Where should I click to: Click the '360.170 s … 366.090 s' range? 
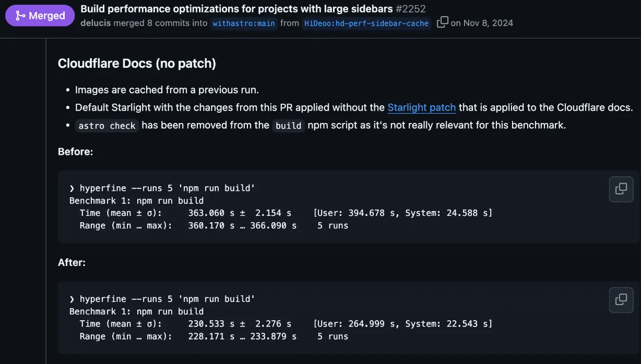[242, 226]
